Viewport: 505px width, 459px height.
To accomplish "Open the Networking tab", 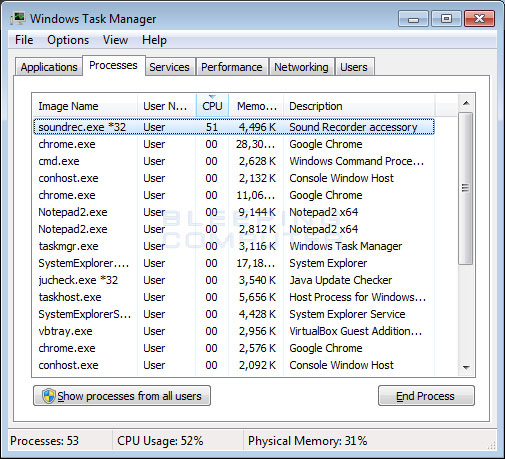I will coord(301,67).
